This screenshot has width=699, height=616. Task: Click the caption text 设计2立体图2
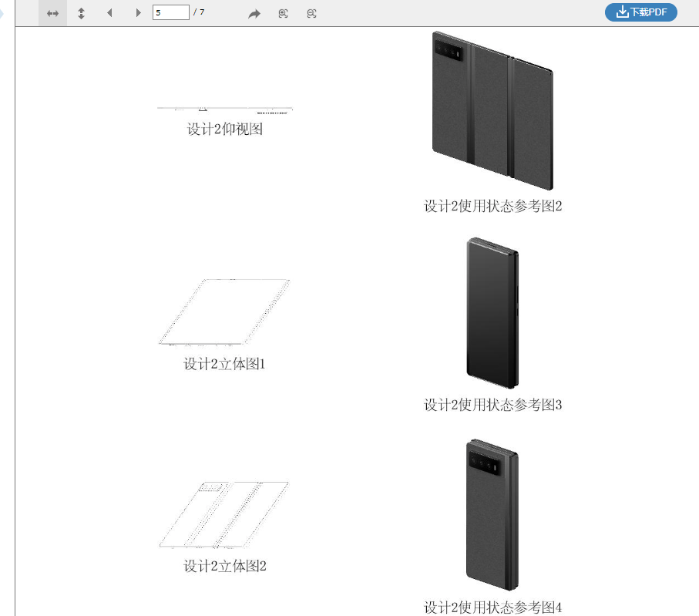[x=225, y=566]
